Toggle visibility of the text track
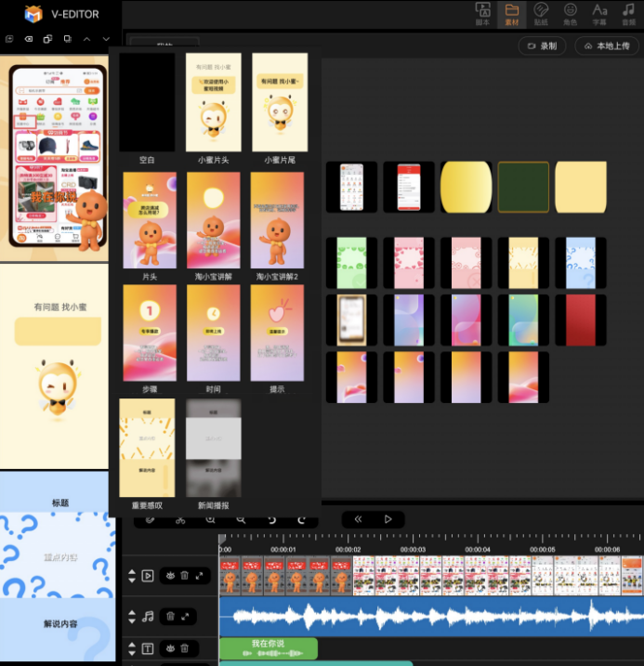 [x=170, y=648]
